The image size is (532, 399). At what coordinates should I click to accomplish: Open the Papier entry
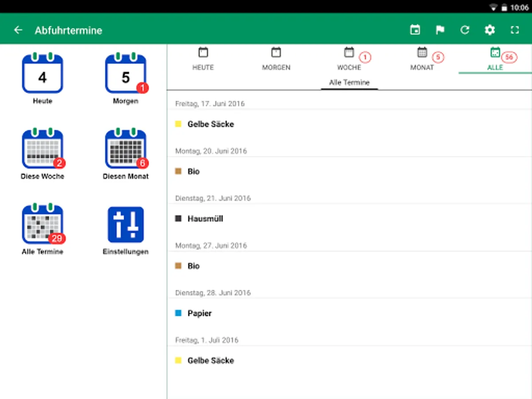tap(349, 313)
